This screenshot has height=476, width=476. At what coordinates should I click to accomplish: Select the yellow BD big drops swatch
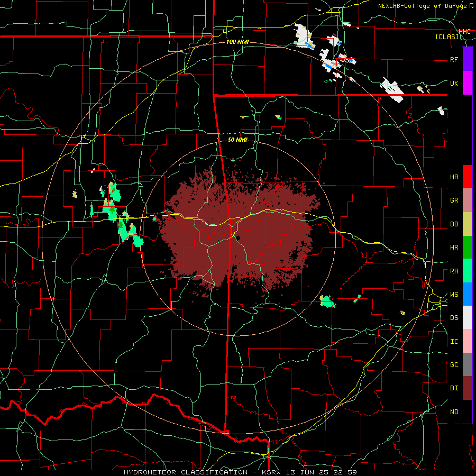pos(467,224)
